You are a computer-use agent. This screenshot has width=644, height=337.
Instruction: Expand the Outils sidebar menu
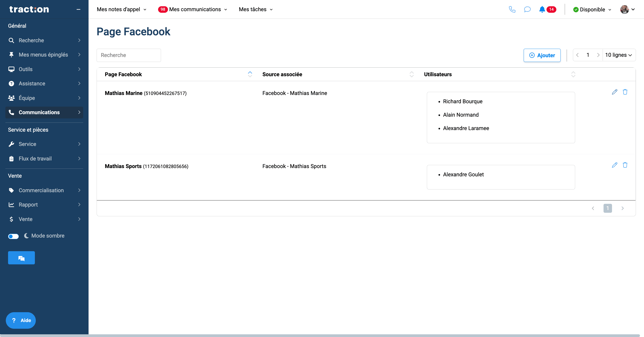[x=44, y=69]
